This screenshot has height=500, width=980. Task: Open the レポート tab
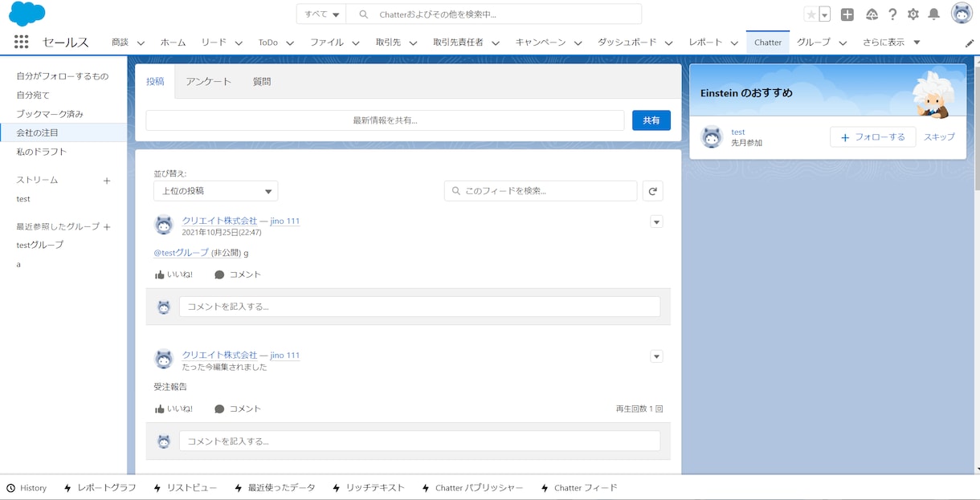pos(705,43)
